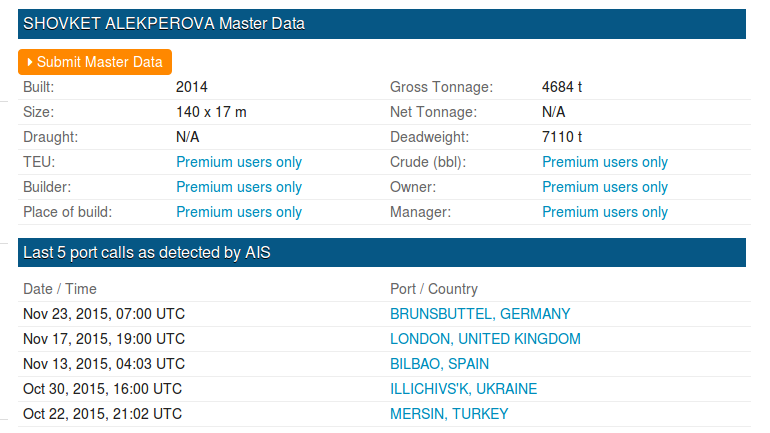This screenshot has width=770, height=433.
Task: Open the Crude (bbl) premium users link
Action: point(605,162)
